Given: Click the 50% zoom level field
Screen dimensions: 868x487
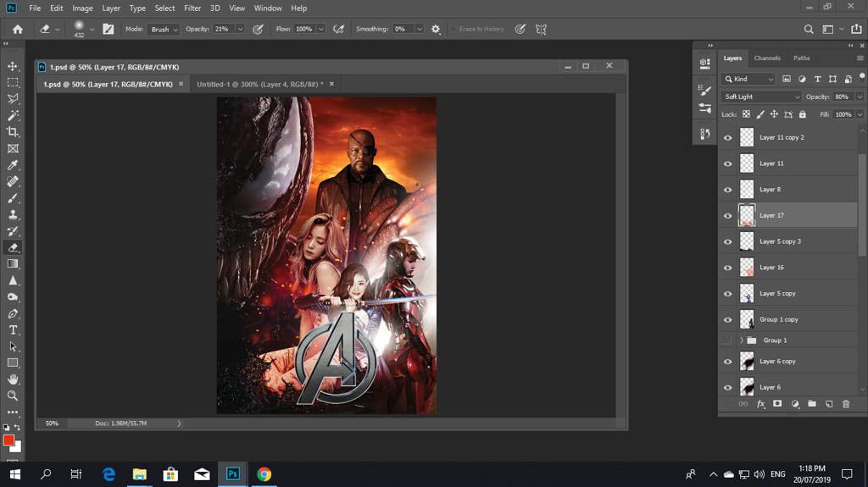Looking at the screenshot, I should (x=52, y=423).
